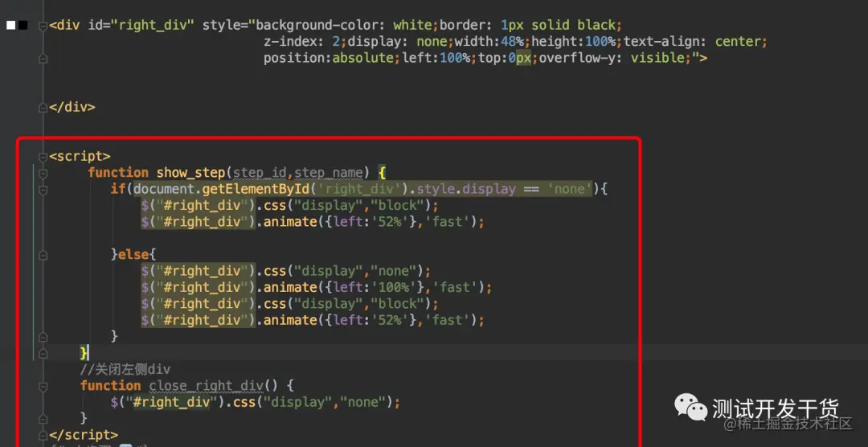Click the 'width:48%' style value
The height and width of the screenshot is (447, 868).
click(489, 42)
